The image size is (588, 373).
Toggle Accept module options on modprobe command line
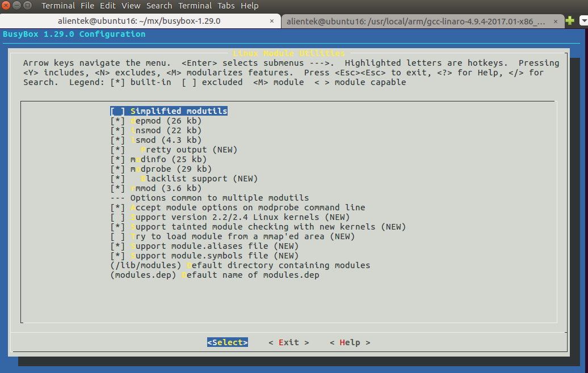click(238, 207)
